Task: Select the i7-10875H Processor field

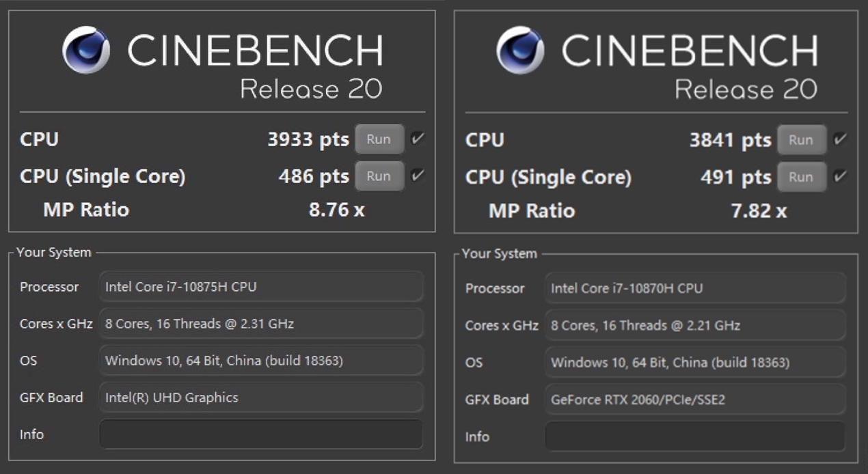Action: pyautogui.click(x=261, y=287)
